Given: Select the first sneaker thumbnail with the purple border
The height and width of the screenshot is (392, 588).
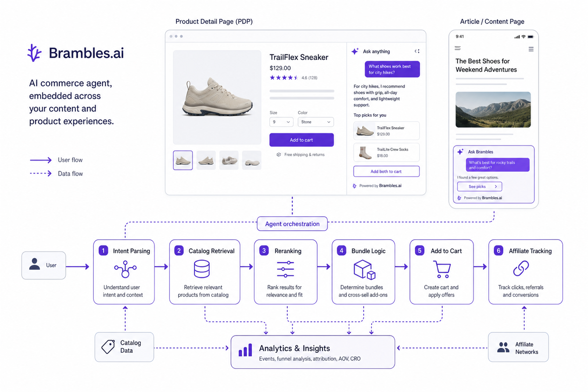Looking at the screenshot, I should 183,160.
